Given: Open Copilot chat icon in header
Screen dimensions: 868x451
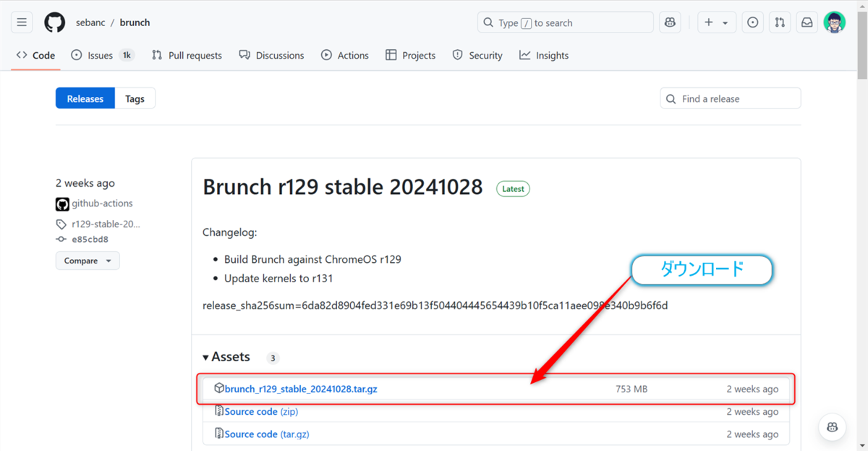Looking at the screenshot, I should tap(671, 22).
